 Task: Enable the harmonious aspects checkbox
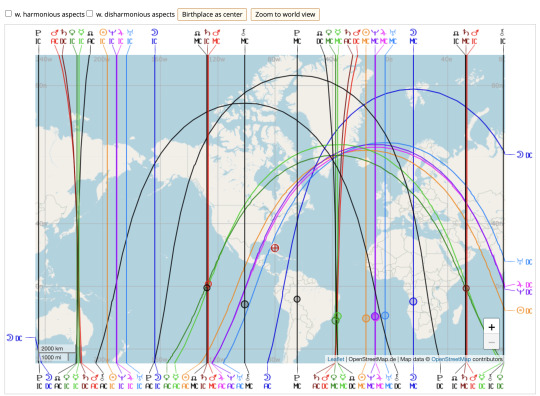click(8, 14)
